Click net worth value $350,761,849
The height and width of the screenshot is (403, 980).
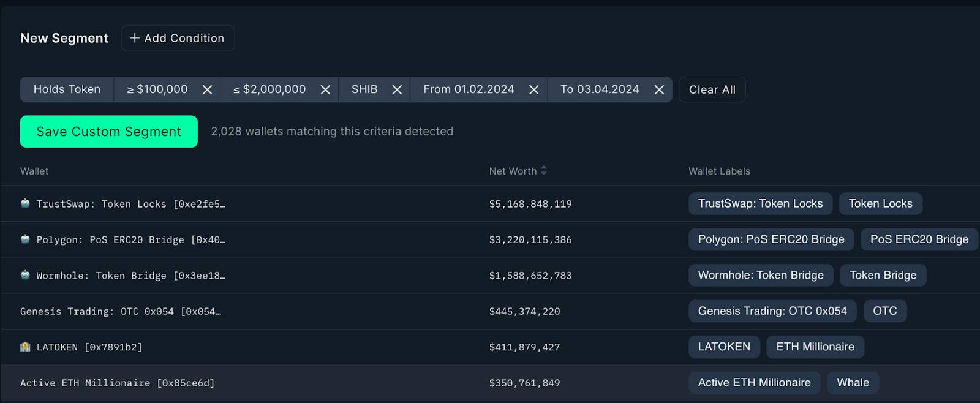coord(524,383)
